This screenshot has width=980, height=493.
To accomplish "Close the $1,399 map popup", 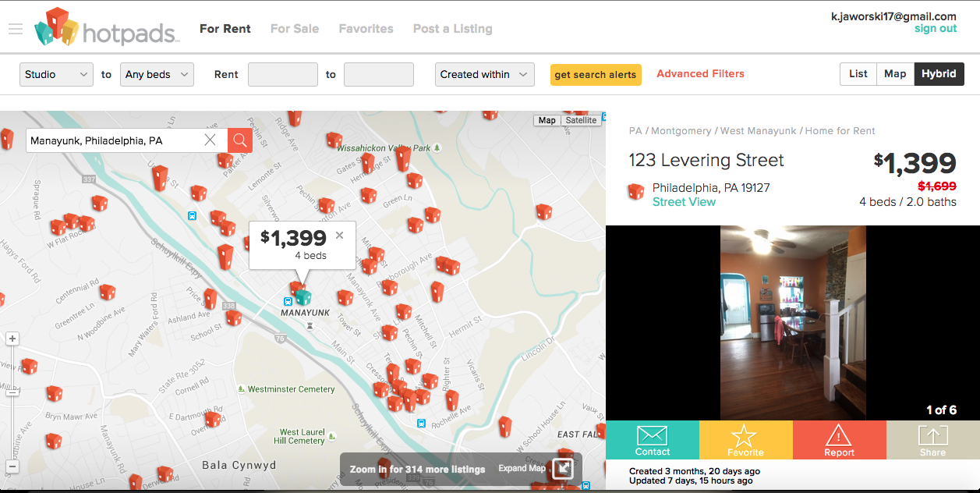I will (339, 235).
